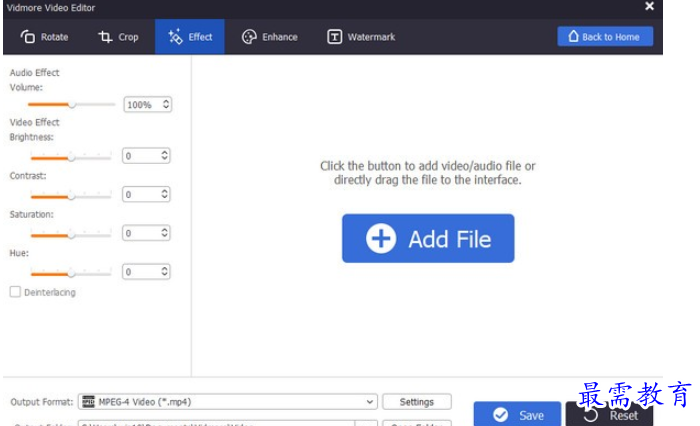Click the Add File button
700x426 pixels.
[428, 238]
